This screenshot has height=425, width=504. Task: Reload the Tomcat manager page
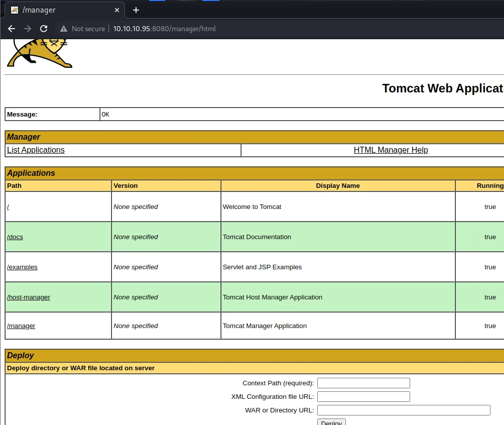[44, 29]
